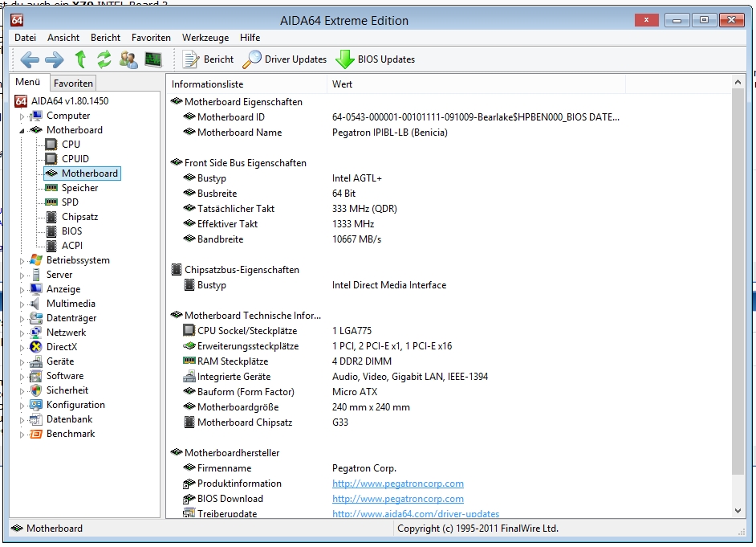Click the Forward arrow toolbar icon
This screenshot has height=547, width=756.
pos(54,59)
